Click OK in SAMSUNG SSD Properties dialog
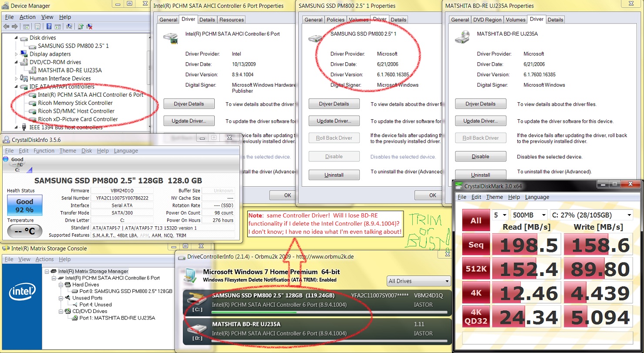The width and height of the screenshot is (644, 353). coord(432,195)
